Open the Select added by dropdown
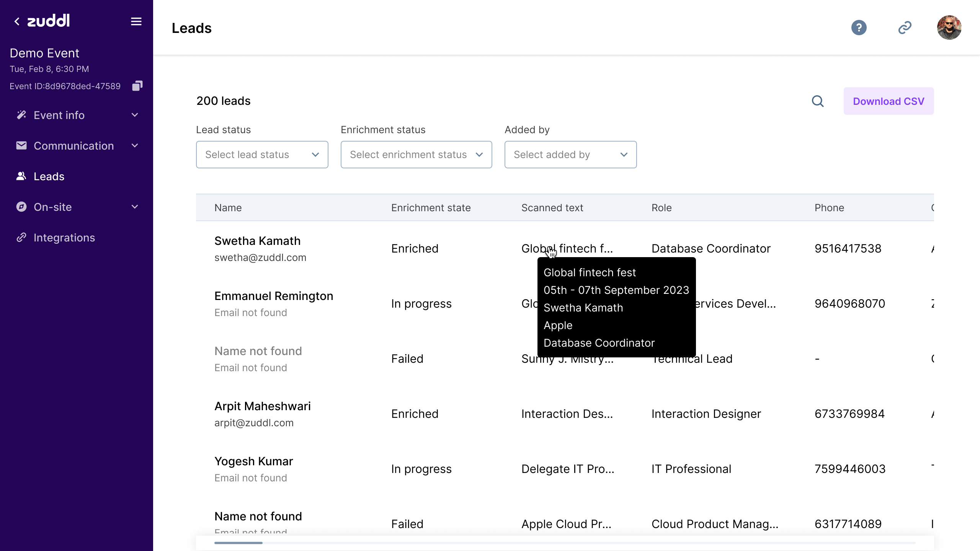This screenshot has height=551, width=980. pos(570,155)
